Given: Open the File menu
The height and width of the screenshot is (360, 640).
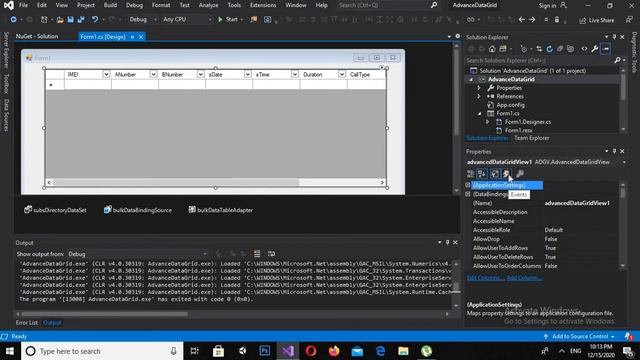Looking at the screenshot, I should [x=23, y=5].
